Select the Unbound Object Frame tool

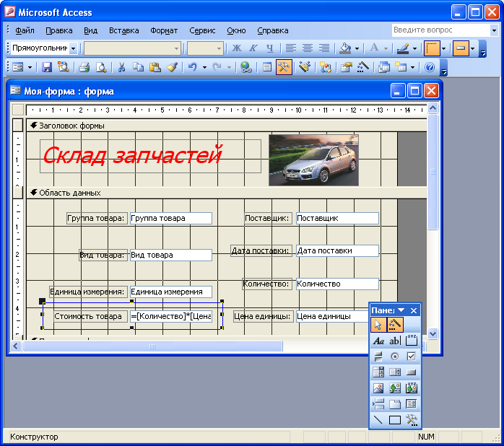click(395, 388)
